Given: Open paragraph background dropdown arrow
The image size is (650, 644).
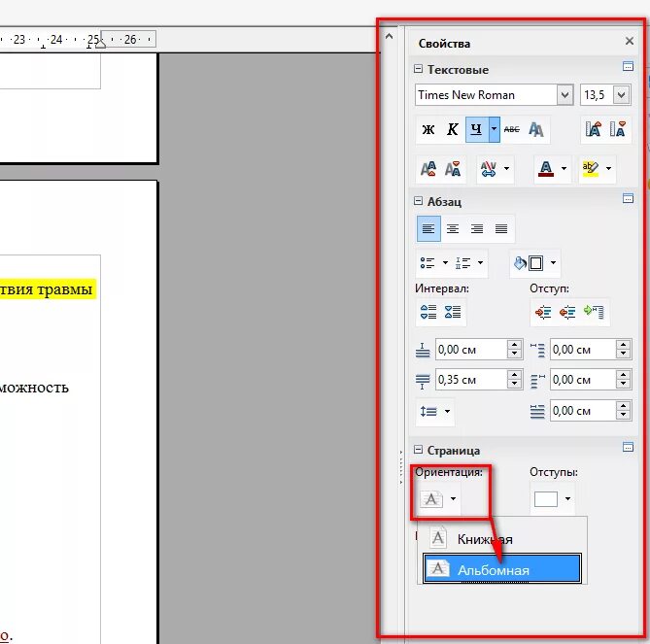Looking at the screenshot, I should pyautogui.click(x=553, y=262).
